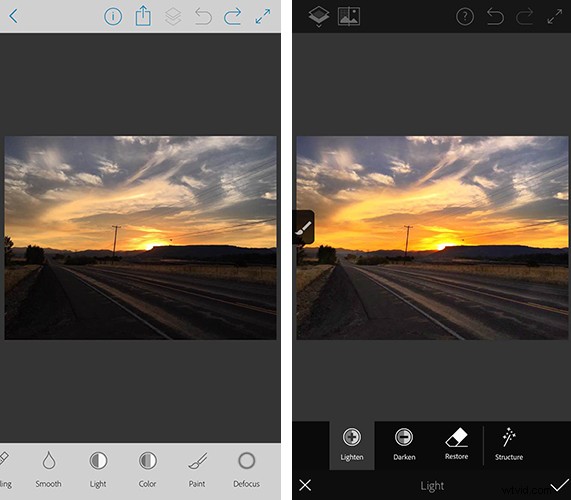Image resolution: width=571 pixels, height=500 pixels.
Task: Open the brush settings side tab
Action: 303,227
